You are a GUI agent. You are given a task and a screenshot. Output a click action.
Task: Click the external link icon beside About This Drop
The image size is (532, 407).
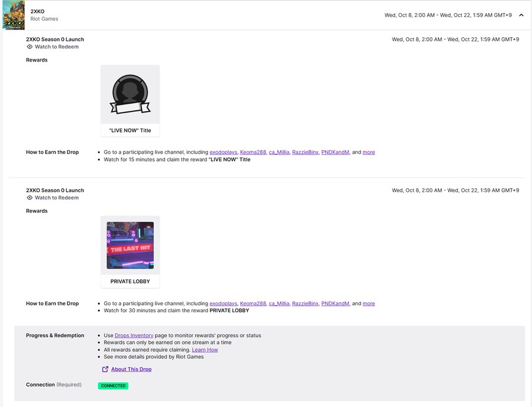coord(105,369)
